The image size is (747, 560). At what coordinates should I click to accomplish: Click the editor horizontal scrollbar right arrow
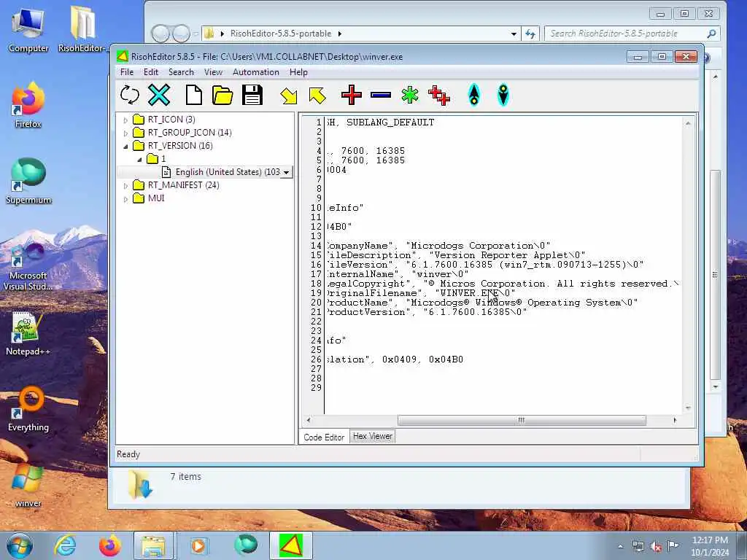tap(675, 420)
